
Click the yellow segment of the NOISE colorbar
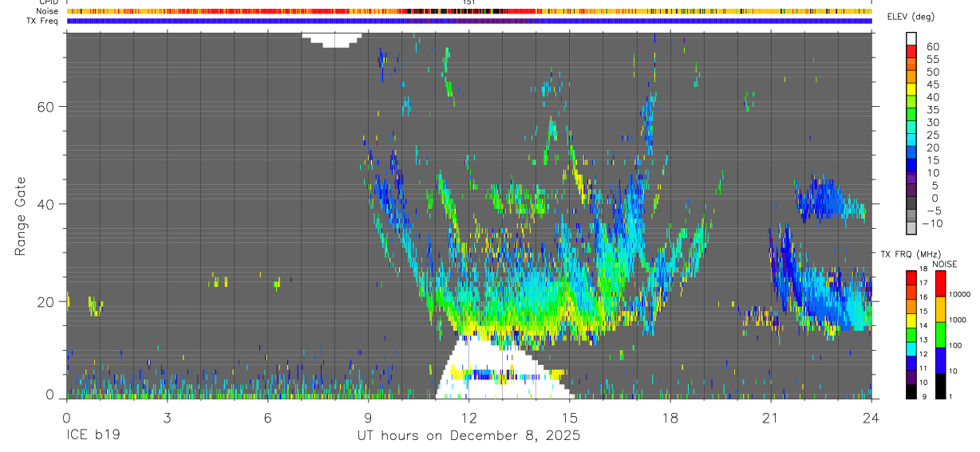point(940,309)
